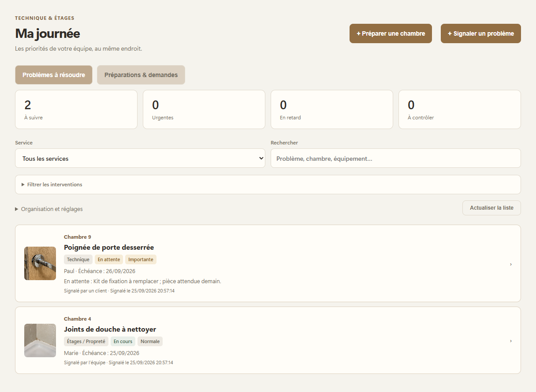Open shower joints photo thumbnail
Screen dimensions: 536x392
tap(40, 340)
